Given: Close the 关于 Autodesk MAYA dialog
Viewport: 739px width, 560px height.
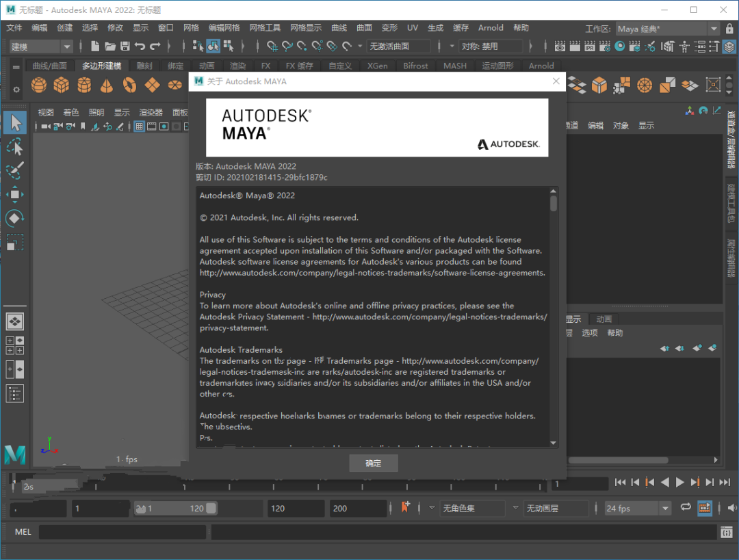Looking at the screenshot, I should coord(556,81).
